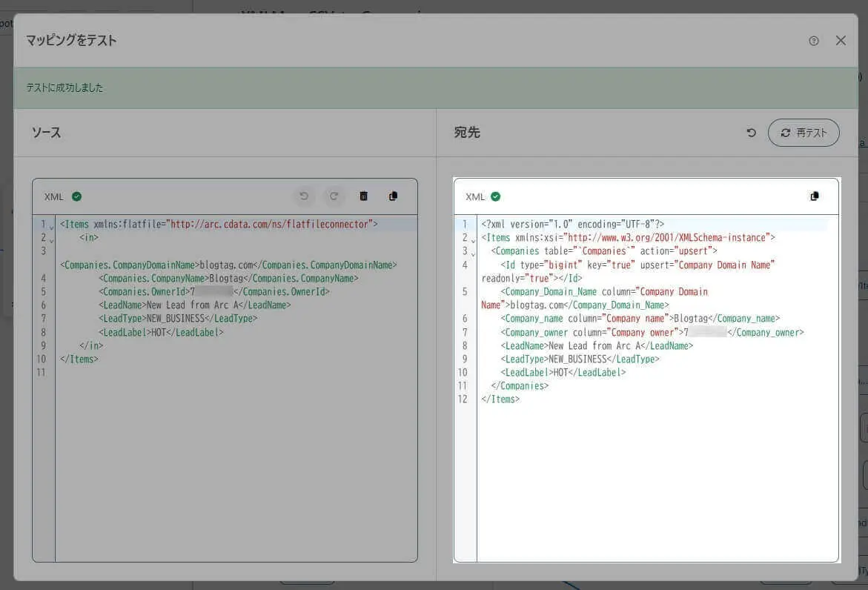
Task: Close the マッピングをテスト dialog
Action: pos(841,41)
